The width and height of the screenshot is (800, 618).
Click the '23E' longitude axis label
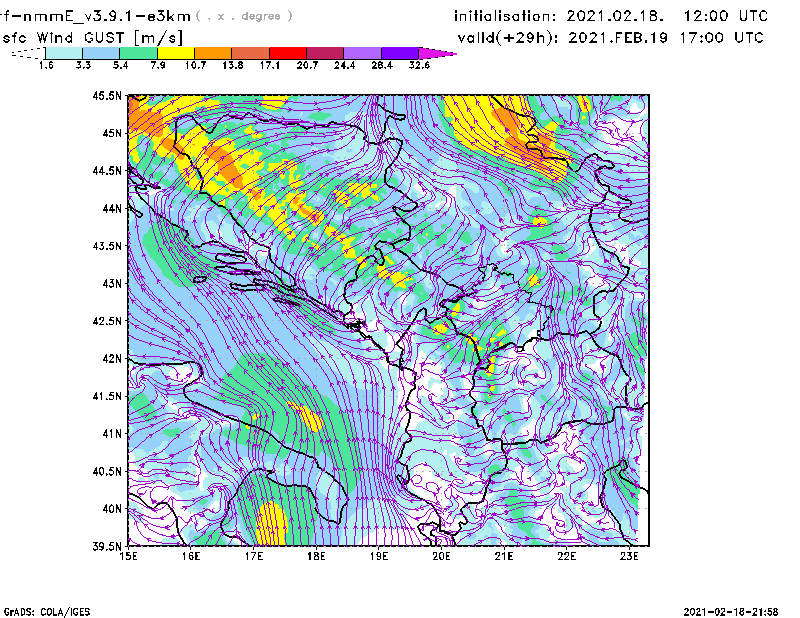coord(629,556)
